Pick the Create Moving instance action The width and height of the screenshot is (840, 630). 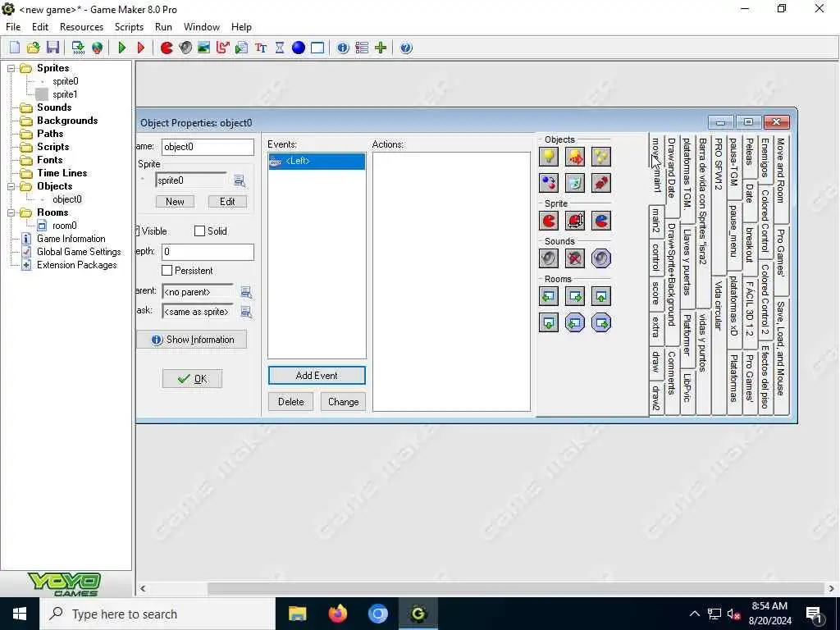(x=575, y=157)
